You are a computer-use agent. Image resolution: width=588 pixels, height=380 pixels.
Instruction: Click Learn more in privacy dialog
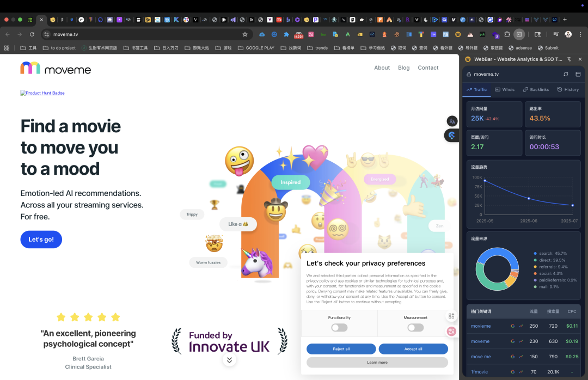(x=377, y=363)
